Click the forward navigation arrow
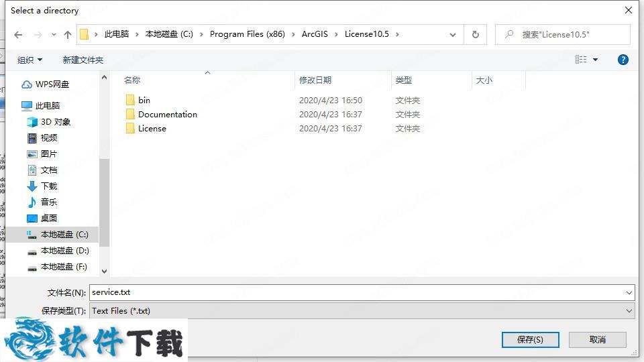The width and height of the screenshot is (644, 362). (x=38, y=35)
